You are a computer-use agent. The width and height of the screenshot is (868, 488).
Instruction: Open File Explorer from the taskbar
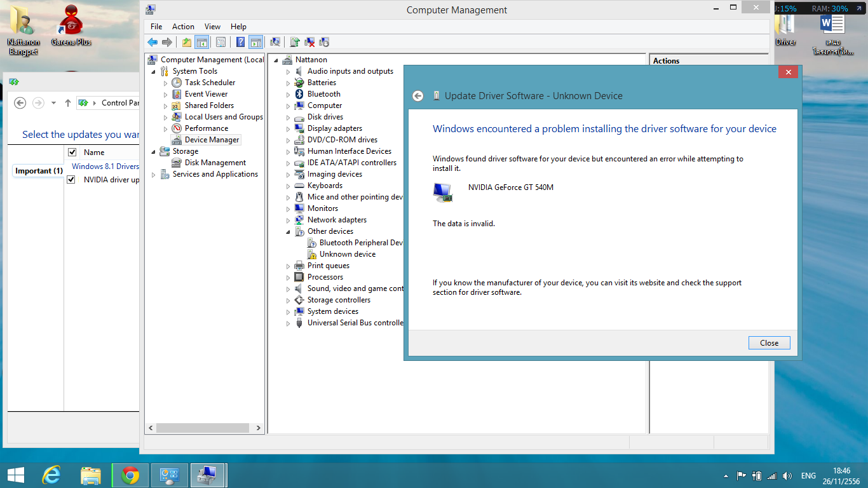[x=91, y=475]
